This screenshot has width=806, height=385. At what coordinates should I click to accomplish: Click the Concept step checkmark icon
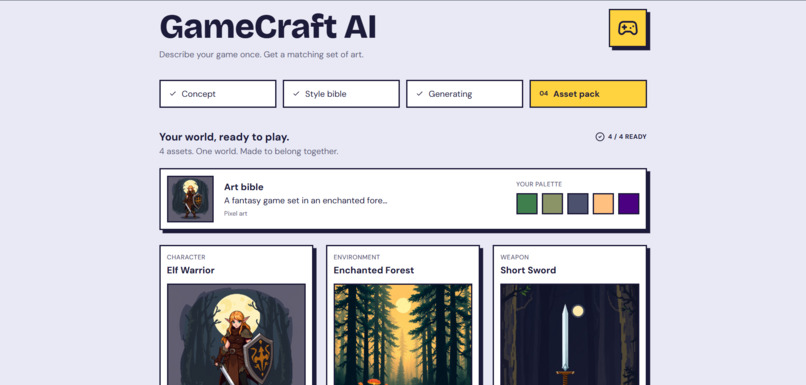coord(173,94)
